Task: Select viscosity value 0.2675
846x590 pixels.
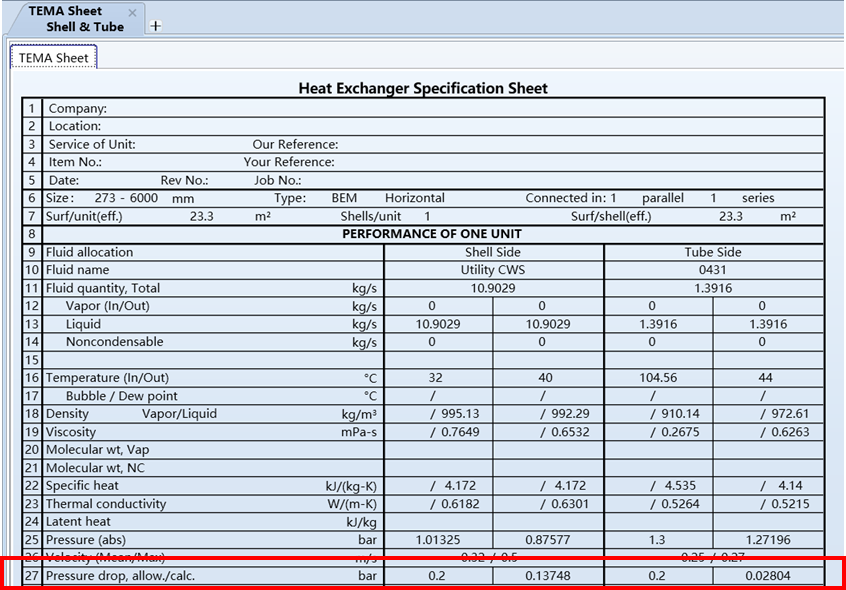Action: [x=680, y=432]
